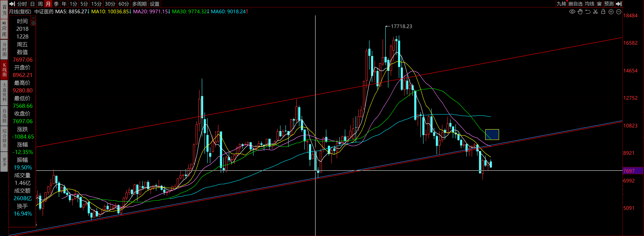The height and width of the screenshot is (236, 644).
Task: Click the undo arrow icon
Action: point(588,12)
